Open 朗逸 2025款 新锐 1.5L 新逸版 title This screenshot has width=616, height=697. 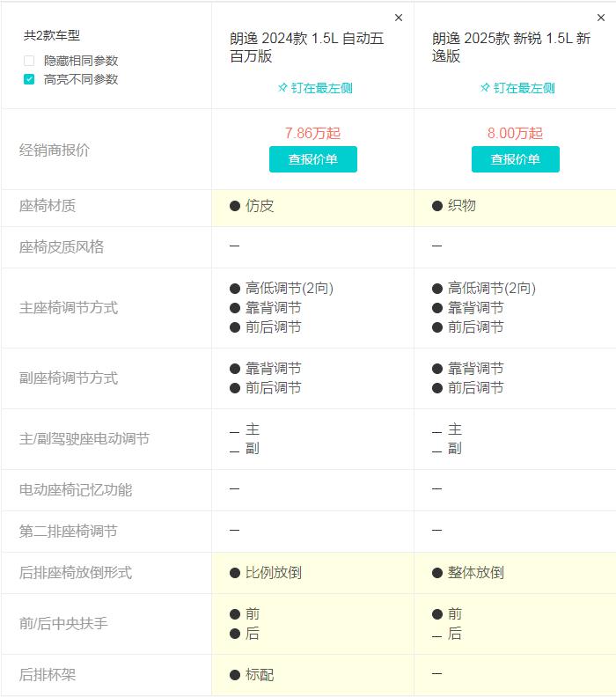point(511,48)
